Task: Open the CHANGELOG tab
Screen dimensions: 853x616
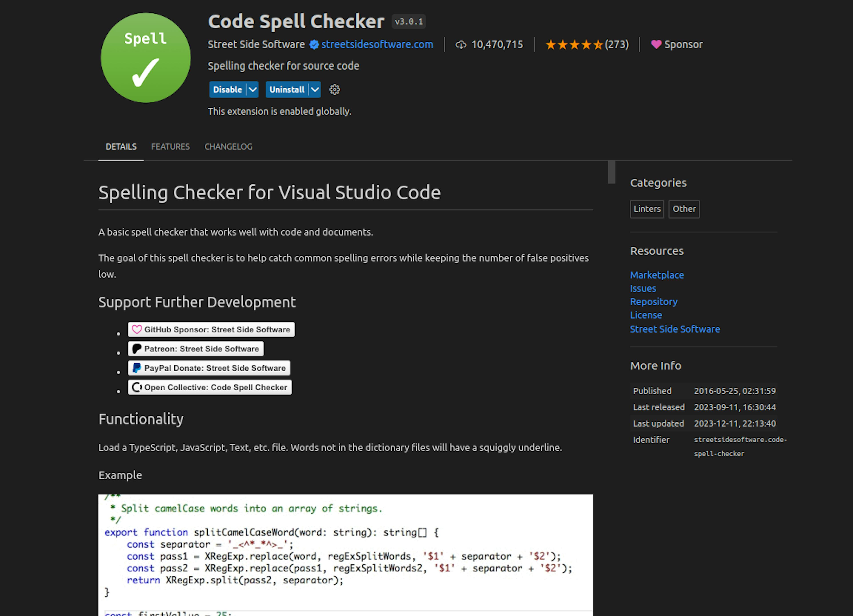Action: click(x=228, y=147)
